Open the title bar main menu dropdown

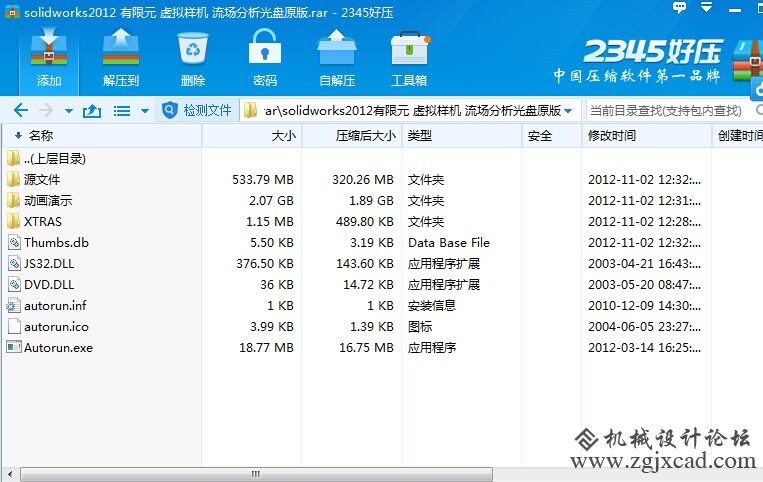[706, 7]
